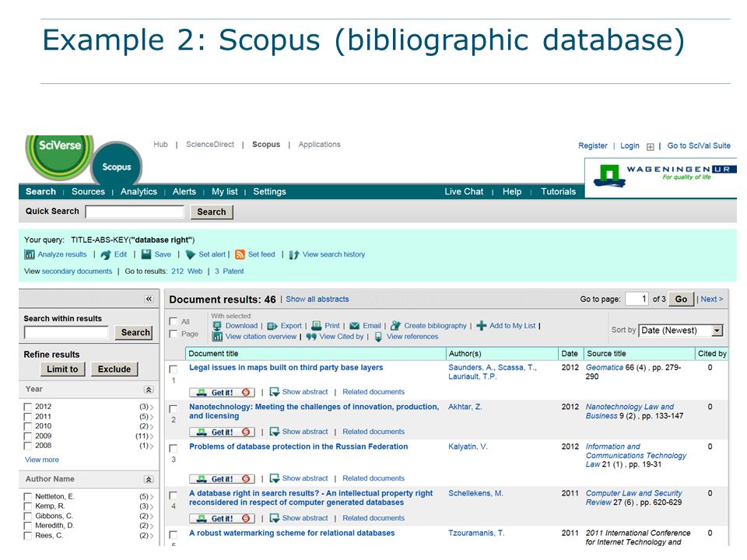Image resolution: width=747 pixels, height=560 pixels.
Task: Tick the checkbox for result 1 Legal issues
Action: coord(174,369)
